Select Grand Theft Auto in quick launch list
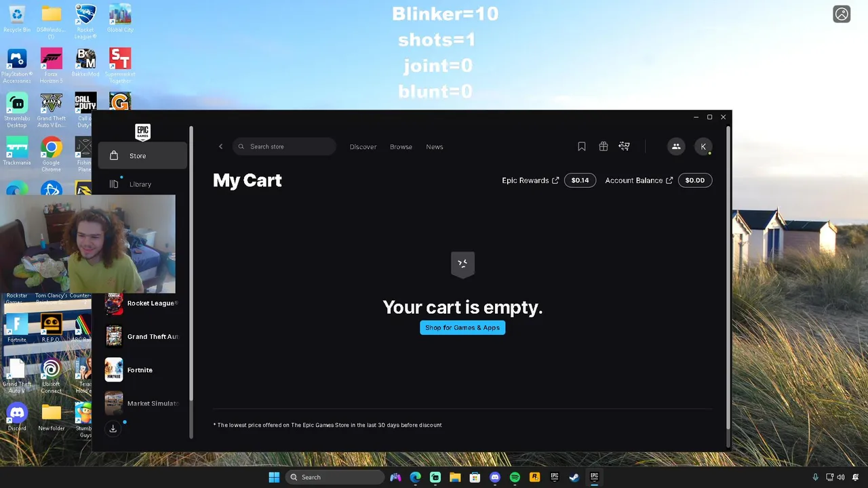The image size is (868, 488). 142,337
